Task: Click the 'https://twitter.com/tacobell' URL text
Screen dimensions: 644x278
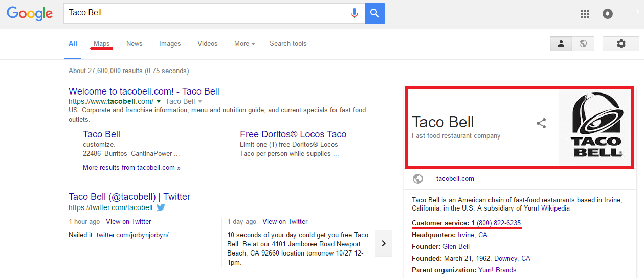Action: (110, 208)
